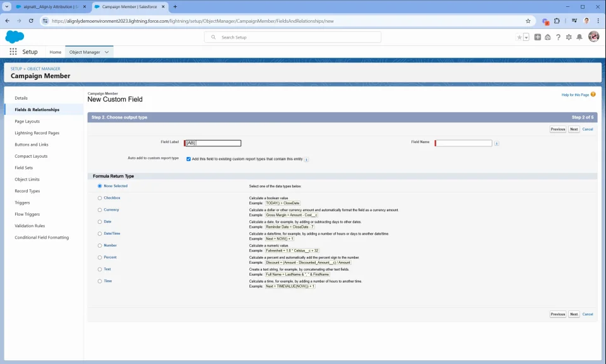
Task: Click the top Previous button
Action: (557, 129)
